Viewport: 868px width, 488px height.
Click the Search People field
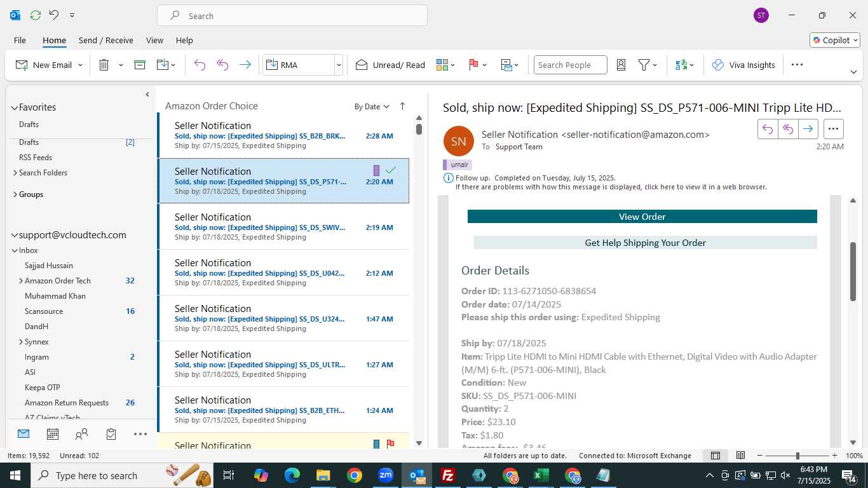(x=570, y=65)
